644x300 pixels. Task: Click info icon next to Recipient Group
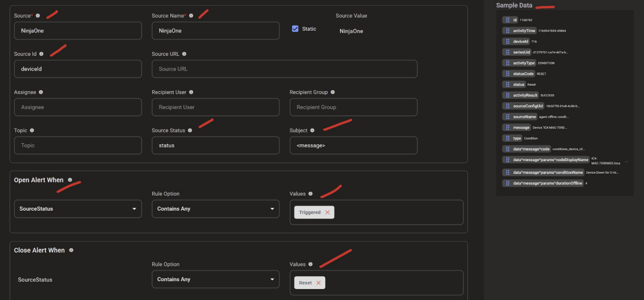pos(333,92)
